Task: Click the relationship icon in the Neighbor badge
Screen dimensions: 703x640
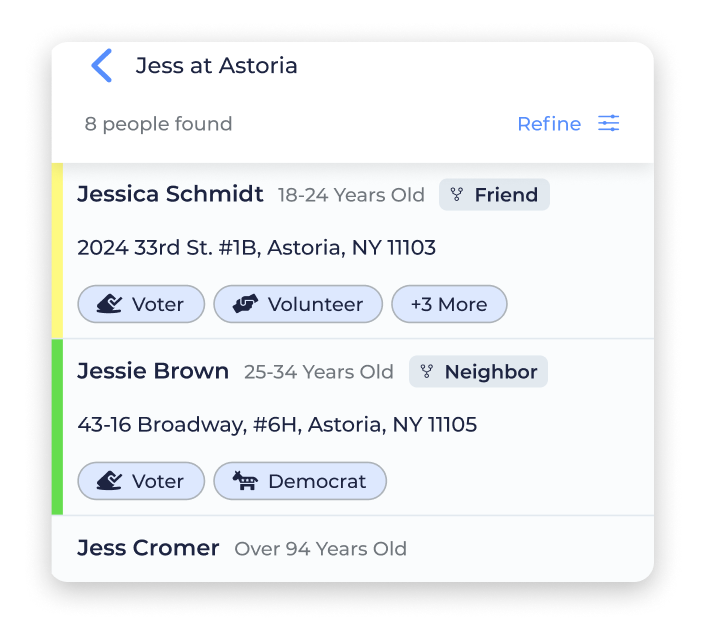Action: (426, 371)
